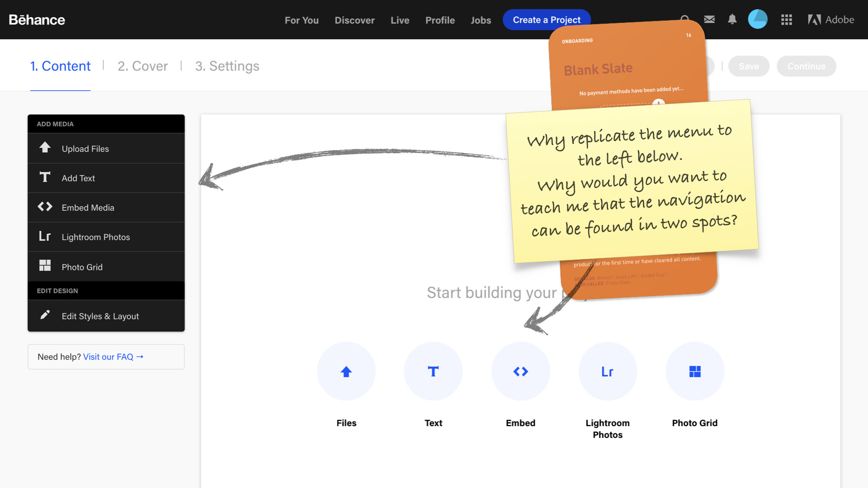Click the Text circle icon
The height and width of the screenshot is (488, 868).
tap(433, 371)
